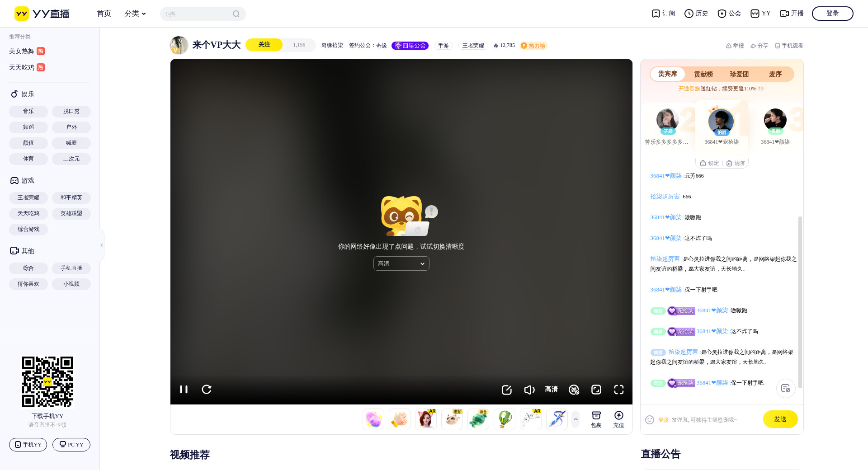Open the 包裹 backpack
The width and height of the screenshot is (868, 470).
coord(596,419)
